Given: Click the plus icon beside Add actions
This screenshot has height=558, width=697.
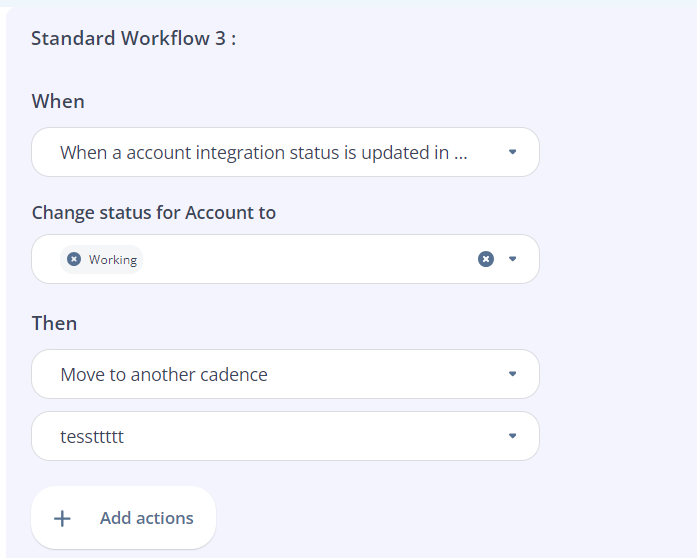Looking at the screenshot, I should (x=62, y=518).
